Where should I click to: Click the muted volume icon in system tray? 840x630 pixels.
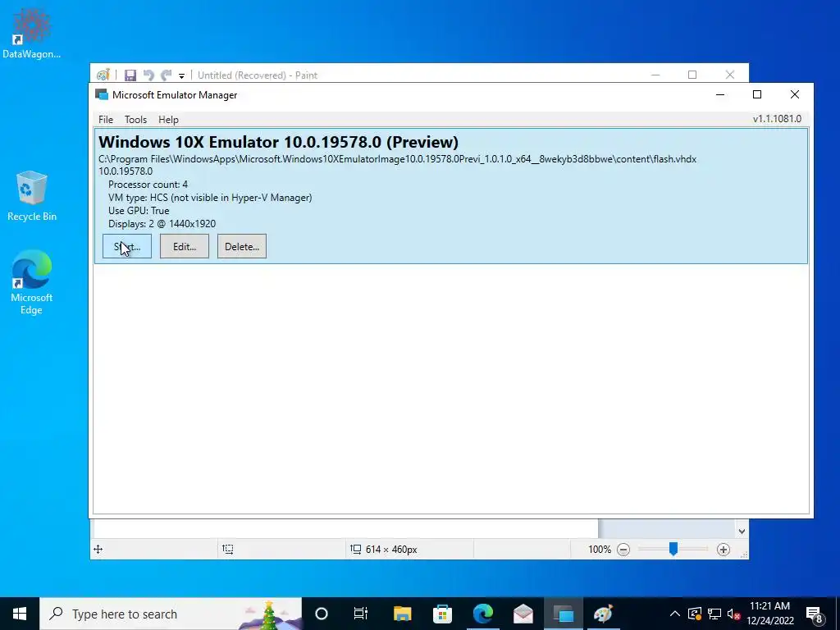coord(733,614)
